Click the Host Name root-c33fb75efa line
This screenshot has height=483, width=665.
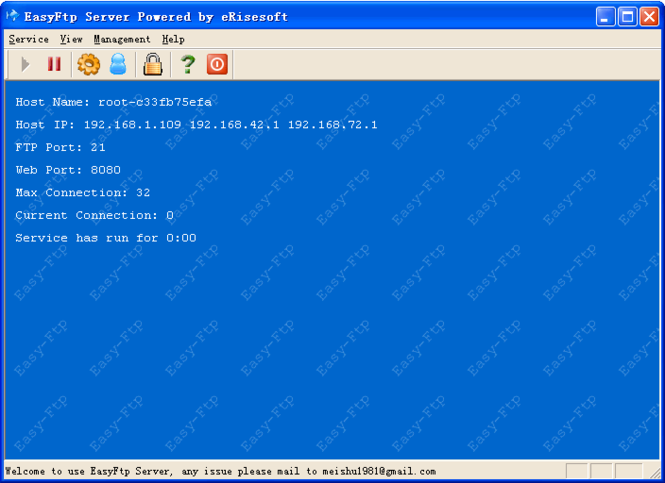113,102
